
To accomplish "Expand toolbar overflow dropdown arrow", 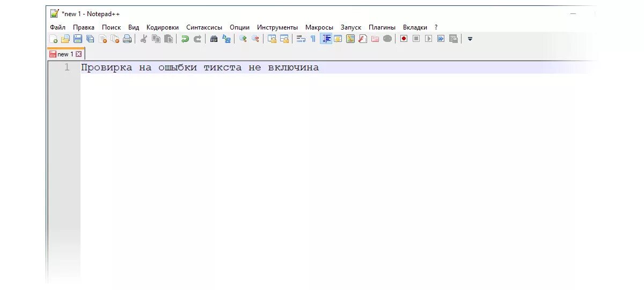I will 470,39.
